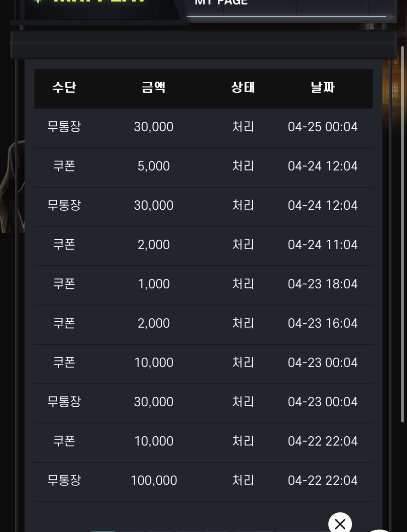Click the 04-23 18:04 date cell

click(x=322, y=284)
